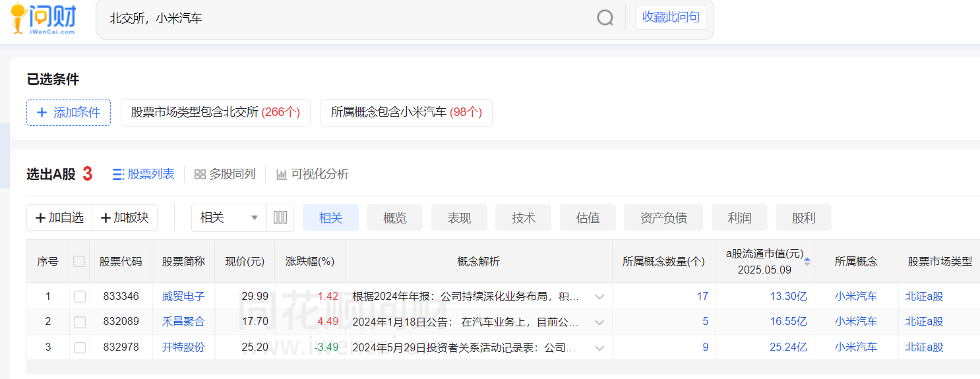The height and width of the screenshot is (379, 980).
Task: Click the 添加条件 button
Action: (69, 113)
